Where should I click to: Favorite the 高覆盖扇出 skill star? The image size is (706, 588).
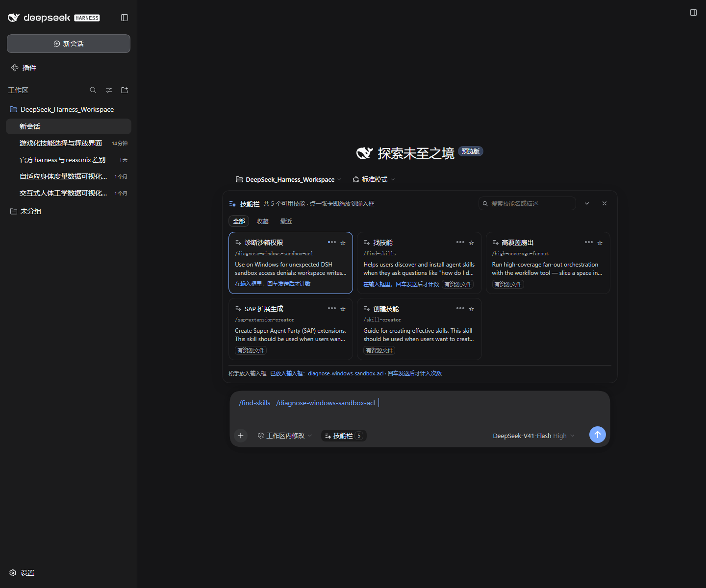coord(600,243)
